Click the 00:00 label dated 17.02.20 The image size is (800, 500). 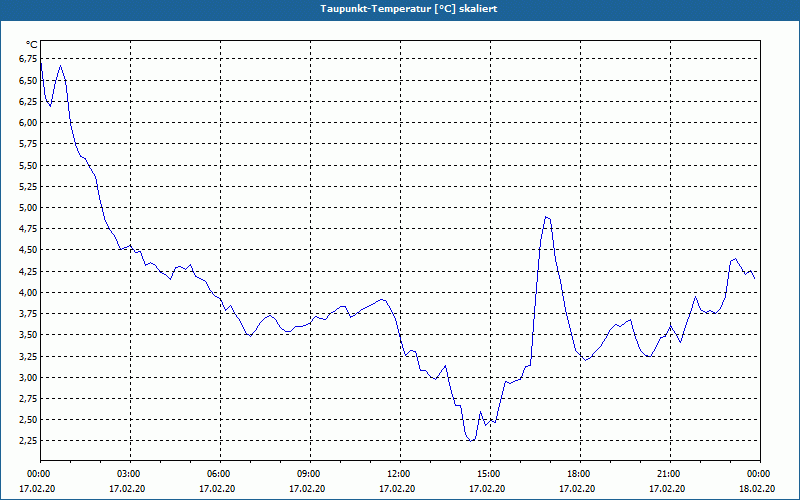(x=40, y=474)
